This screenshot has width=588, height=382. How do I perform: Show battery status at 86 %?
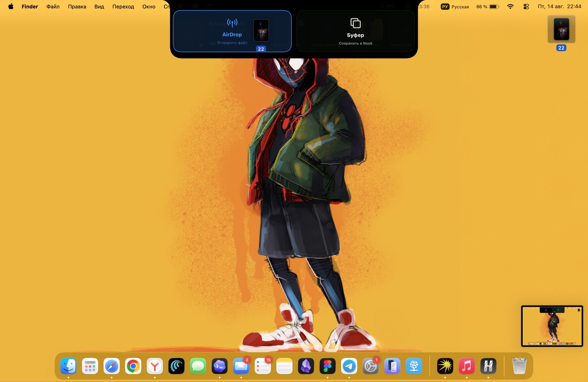[487, 7]
